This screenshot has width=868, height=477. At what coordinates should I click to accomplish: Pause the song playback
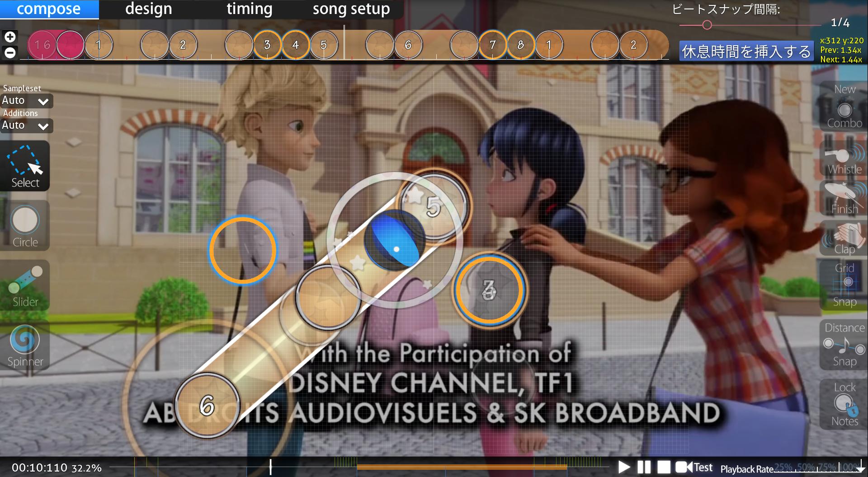[644, 467]
